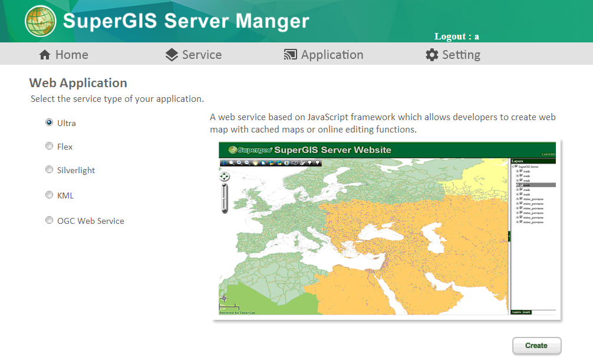Screen dimensions: 593x364
Task: Click the Logout link
Action: tap(456, 37)
